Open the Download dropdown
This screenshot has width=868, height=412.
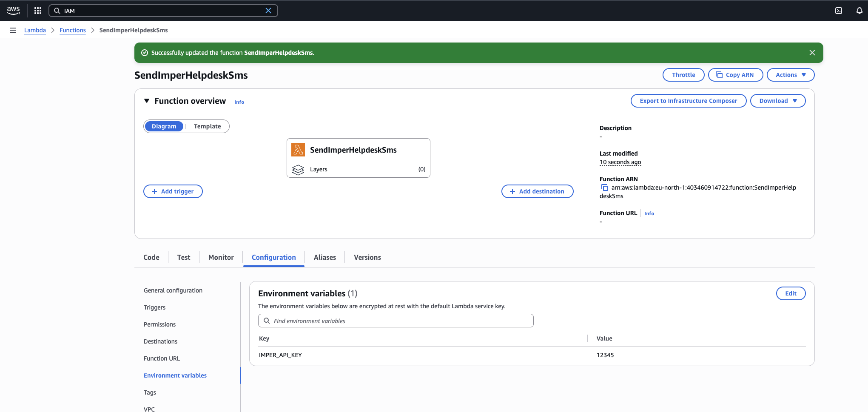778,101
